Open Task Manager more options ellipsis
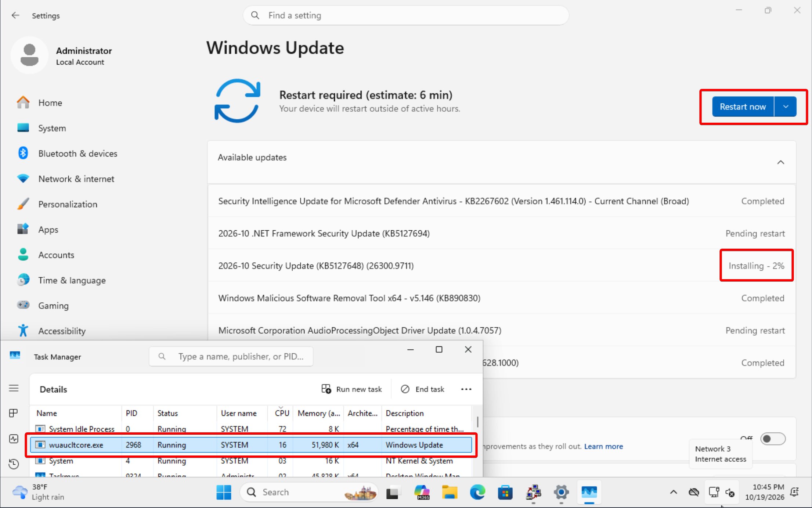 point(466,389)
